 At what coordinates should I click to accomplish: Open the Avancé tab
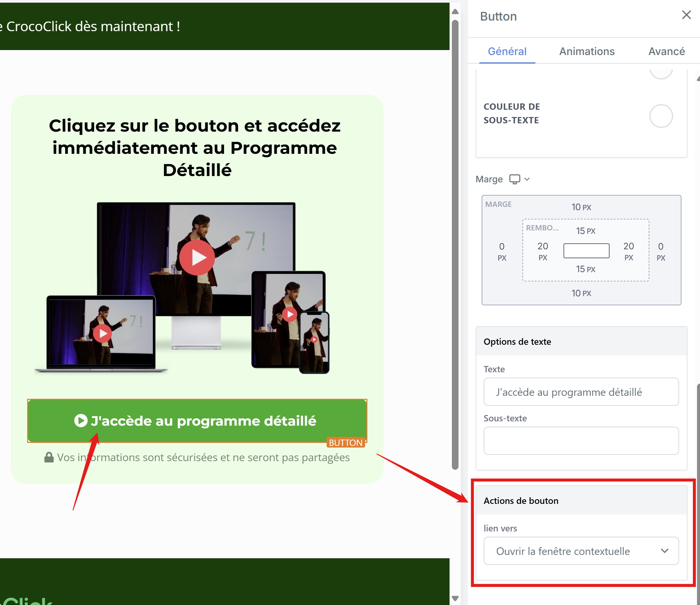666,51
